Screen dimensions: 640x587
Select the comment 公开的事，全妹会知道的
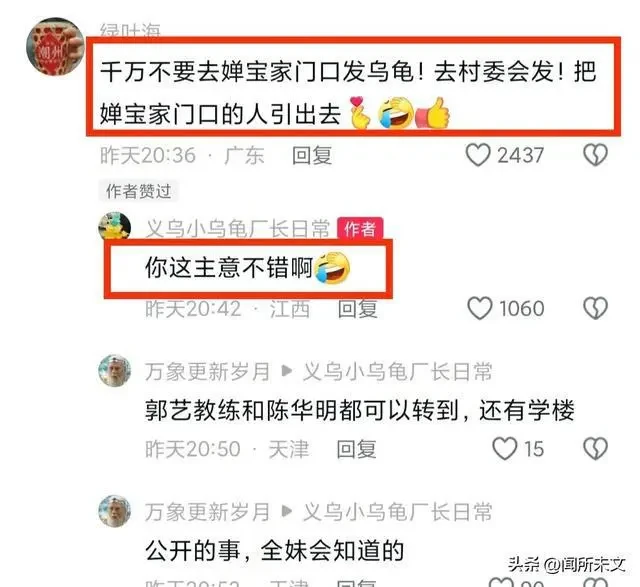(275, 551)
